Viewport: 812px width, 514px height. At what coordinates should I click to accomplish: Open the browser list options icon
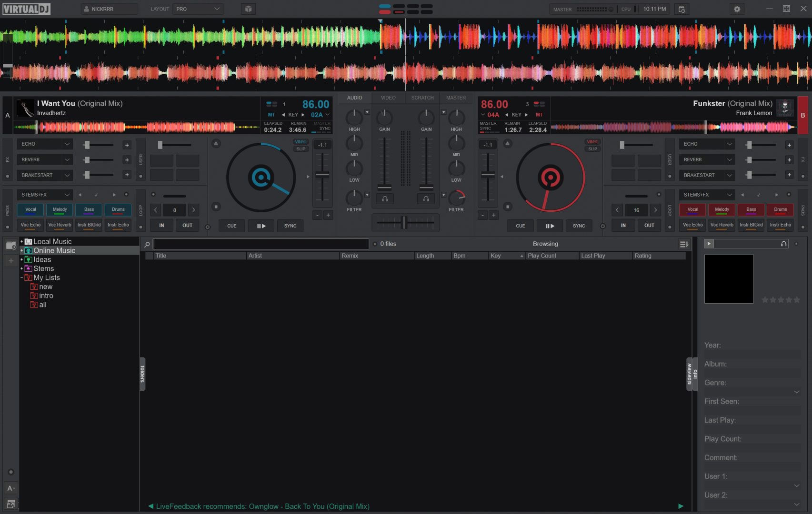point(684,244)
